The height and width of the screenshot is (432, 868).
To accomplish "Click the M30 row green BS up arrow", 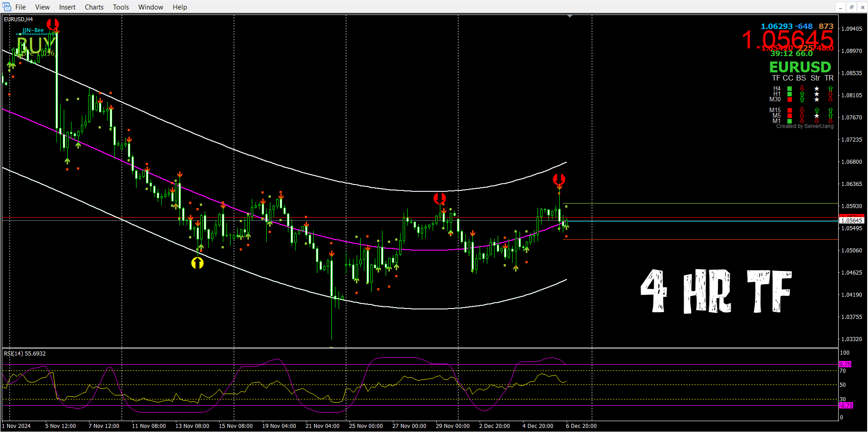I will pyautogui.click(x=802, y=100).
